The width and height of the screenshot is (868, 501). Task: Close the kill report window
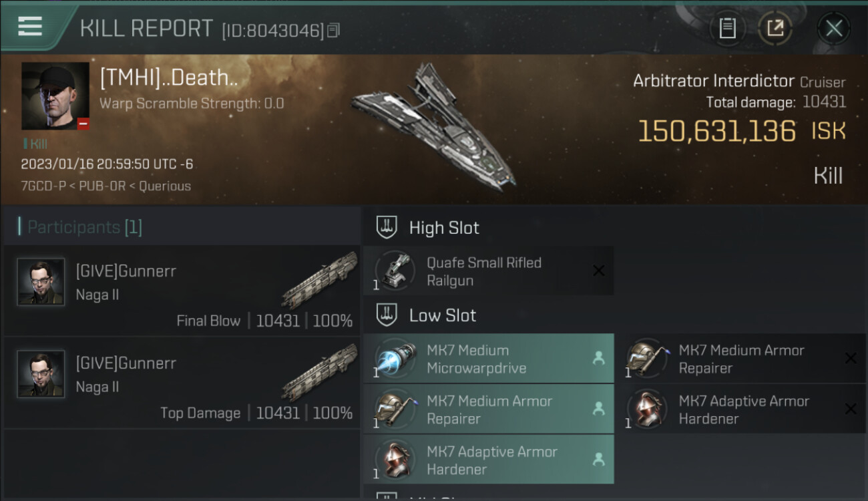834,28
